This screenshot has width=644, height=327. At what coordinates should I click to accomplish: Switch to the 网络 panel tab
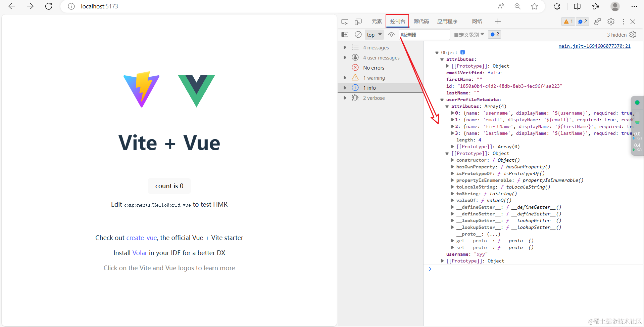pyautogui.click(x=477, y=21)
